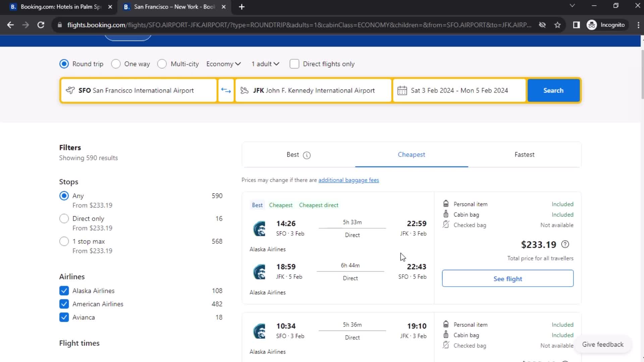Expand the 1 adult passenger dropdown
The height and width of the screenshot is (362, 644).
tap(265, 64)
